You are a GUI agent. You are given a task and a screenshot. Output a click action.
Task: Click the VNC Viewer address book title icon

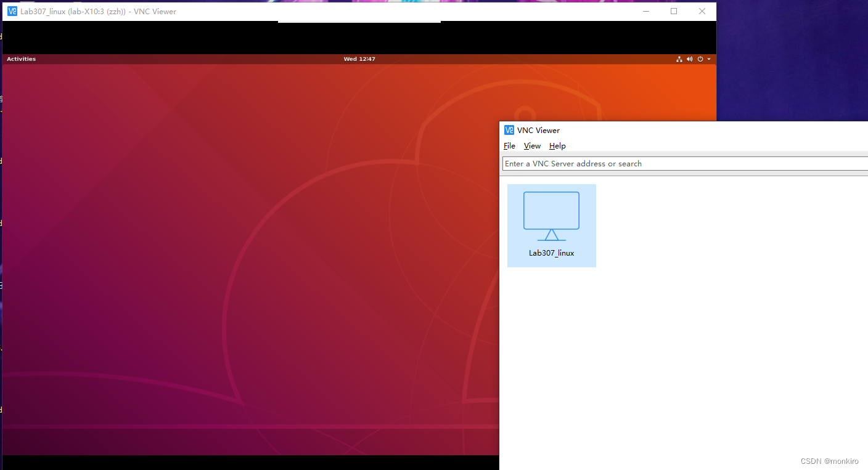click(x=509, y=130)
